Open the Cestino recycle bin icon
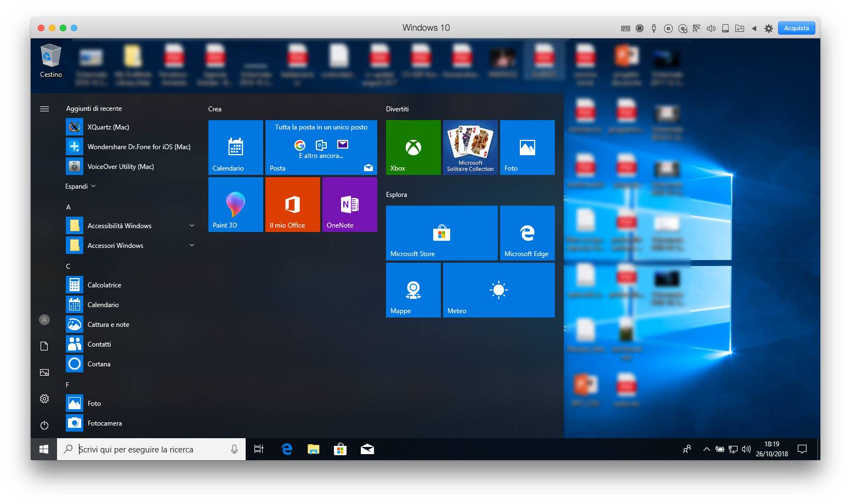The image size is (851, 504). [51, 61]
